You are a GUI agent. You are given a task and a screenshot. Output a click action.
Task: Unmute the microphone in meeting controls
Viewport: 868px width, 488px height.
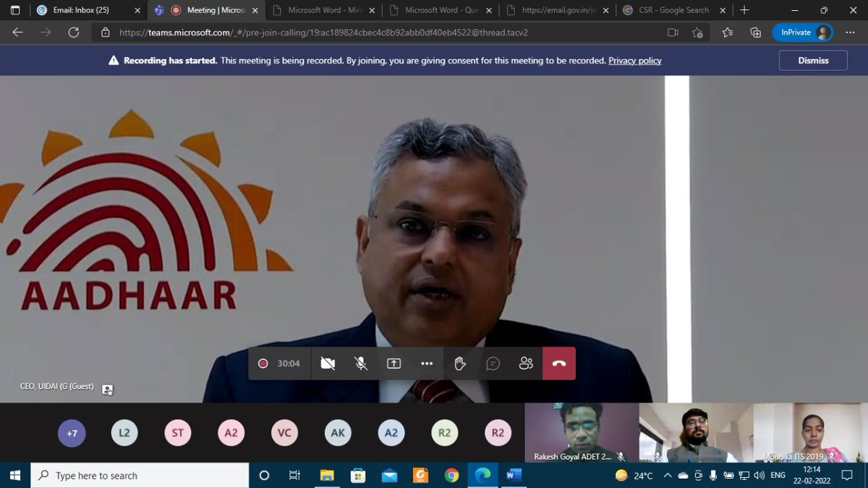(361, 363)
